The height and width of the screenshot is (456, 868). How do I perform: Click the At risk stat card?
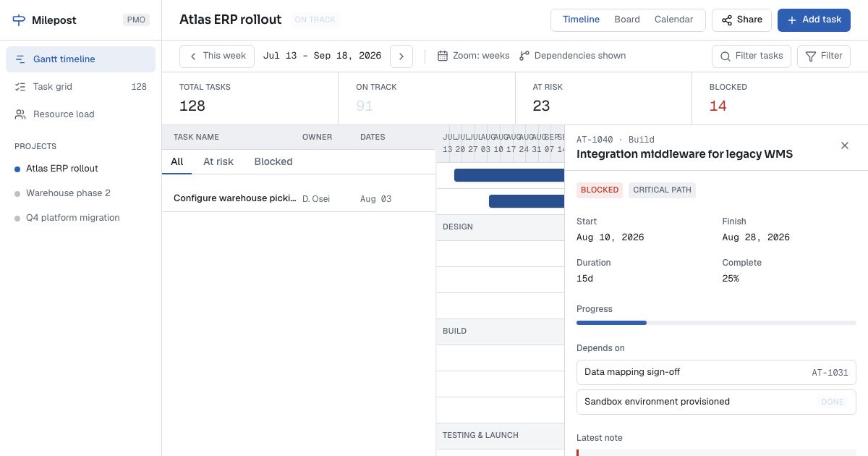[x=603, y=98]
